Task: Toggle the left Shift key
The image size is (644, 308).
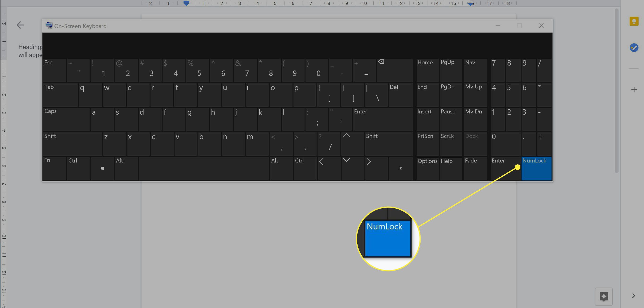Action: [72, 144]
